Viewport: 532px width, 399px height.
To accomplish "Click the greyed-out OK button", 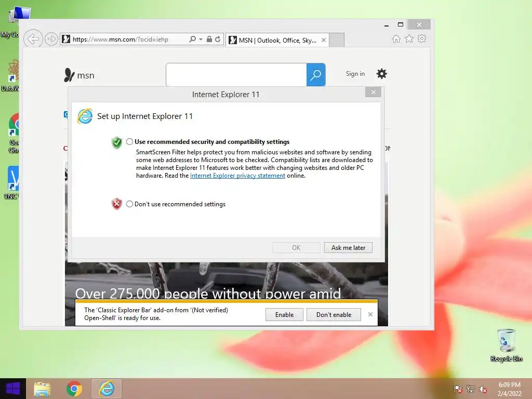I will click(x=296, y=248).
